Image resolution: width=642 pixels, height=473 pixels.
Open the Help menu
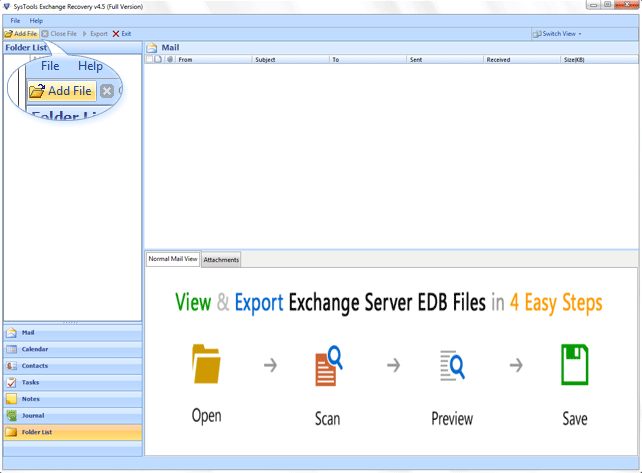pos(36,20)
